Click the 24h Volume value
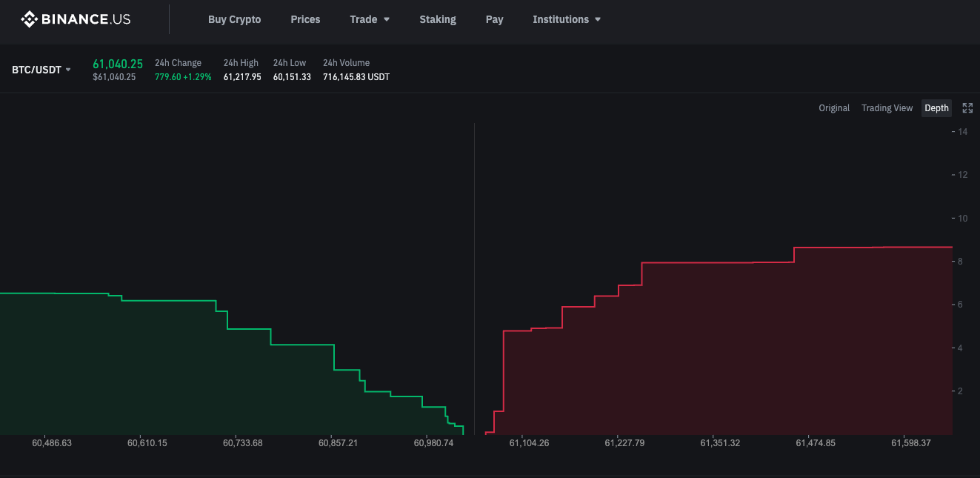Image resolution: width=980 pixels, height=478 pixels. (x=356, y=77)
